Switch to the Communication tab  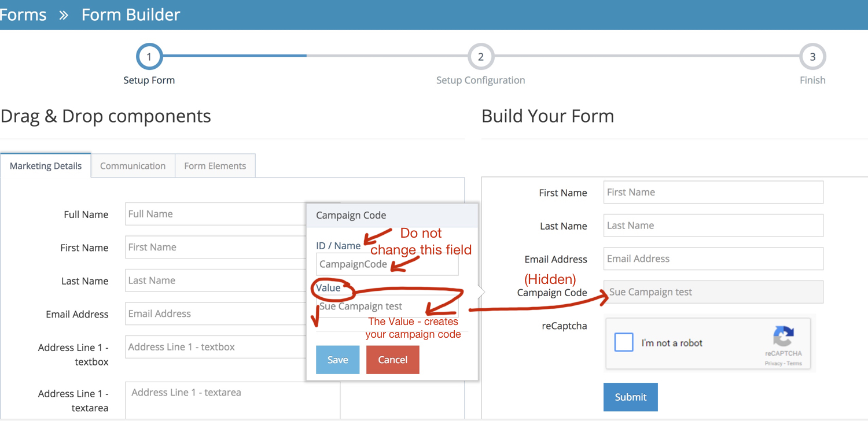point(133,165)
